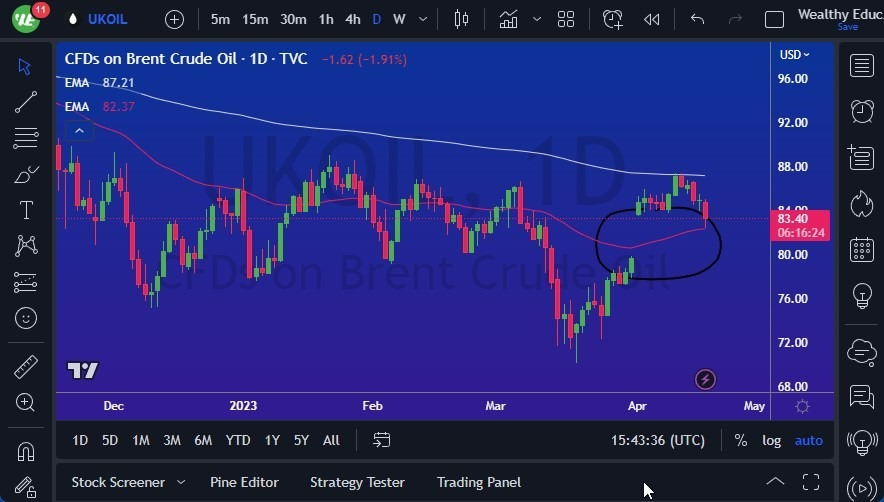Add a symbol to compare

(175, 20)
